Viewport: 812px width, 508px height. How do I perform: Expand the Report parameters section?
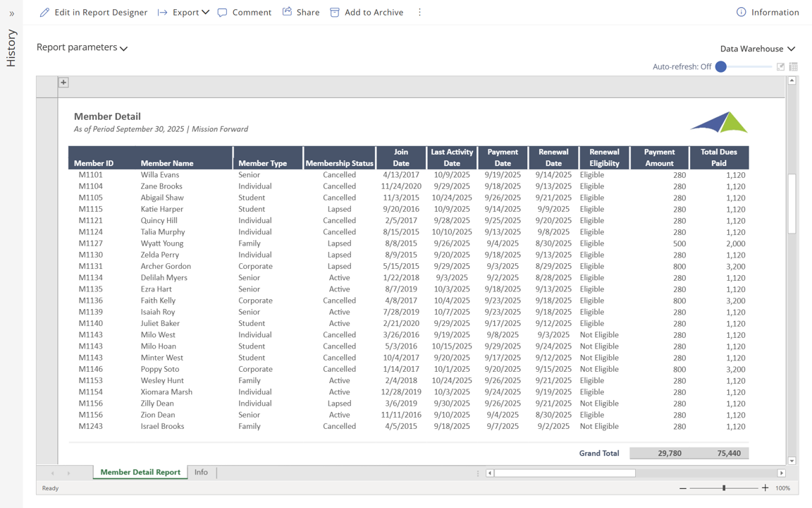click(82, 48)
